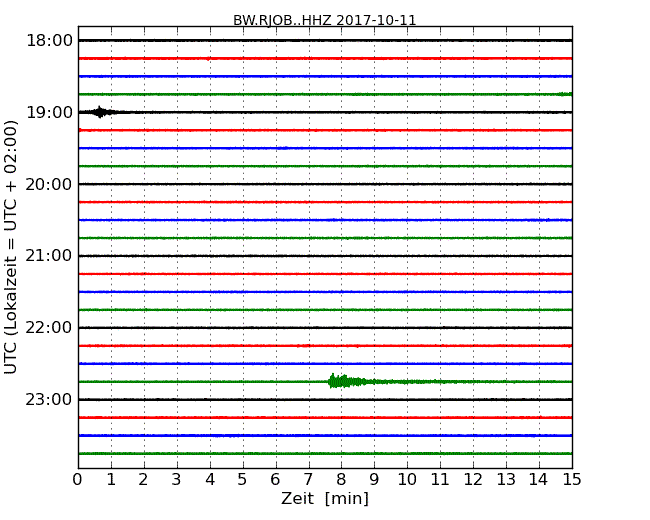Viewport: 650px width, 520px height.
Task: Click the y-axis title UTC (Lokalzeit = UTC + 02:00)
Action: point(10,247)
